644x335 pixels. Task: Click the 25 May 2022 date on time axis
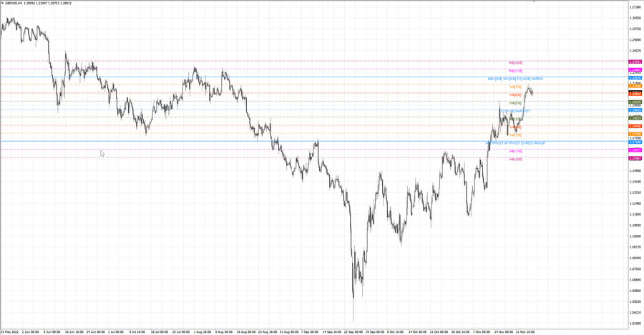pyautogui.click(x=9, y=331)
